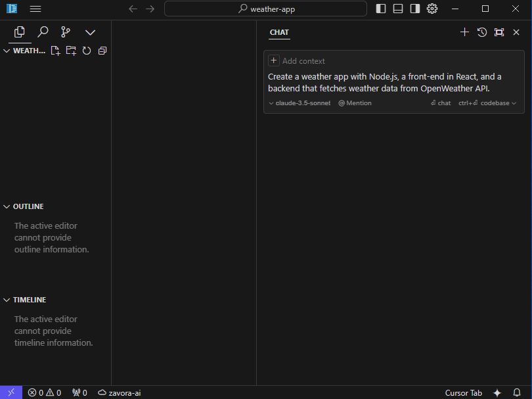Open the hamburger application menu
The height and width of the screenshot is (399, 532).
click(x=35, y=9)
